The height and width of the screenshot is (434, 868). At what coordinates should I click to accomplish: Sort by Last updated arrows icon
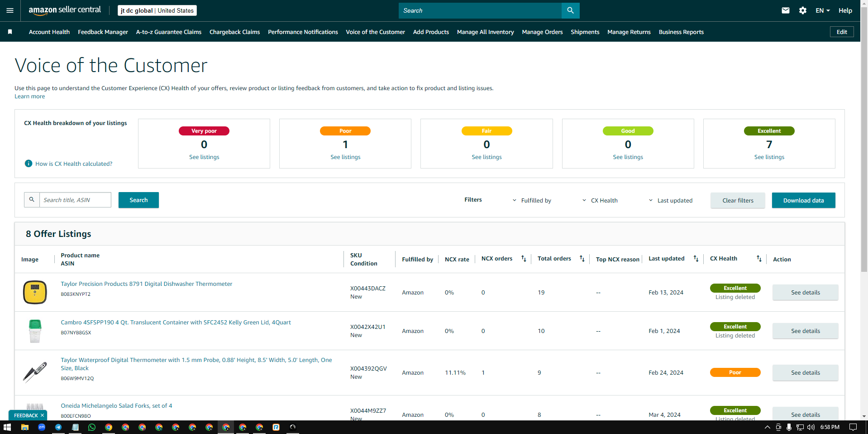pyautogui.click(x=696, y=259)
